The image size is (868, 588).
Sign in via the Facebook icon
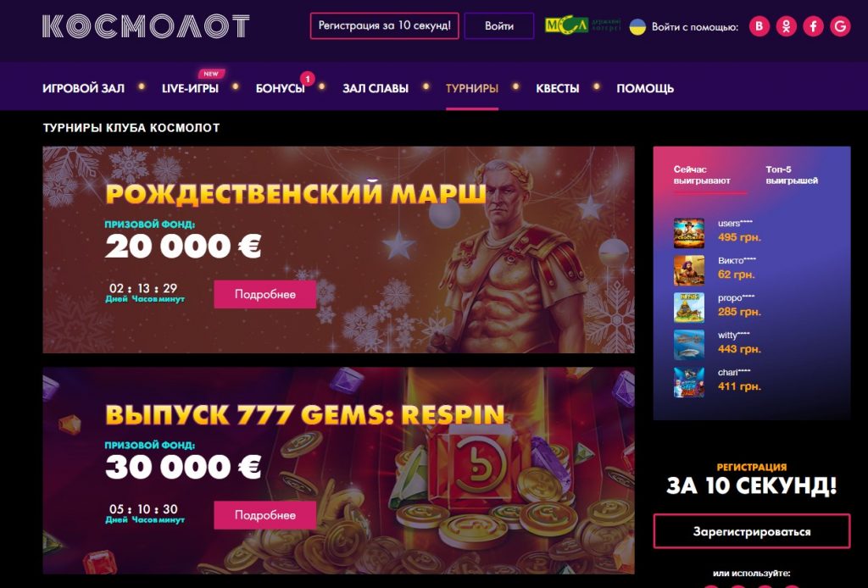point(813,26)
